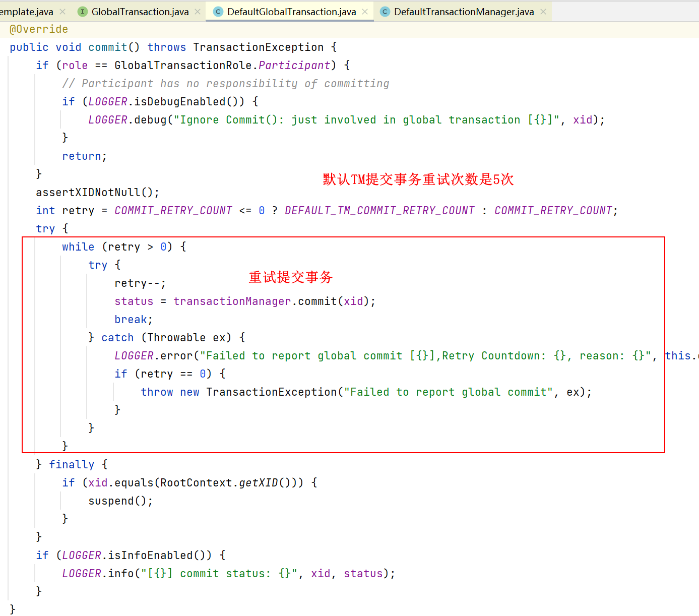
Task: Click the first COMMIT_RETRY_COUNT in the retry line
Action: pos(173,211)
